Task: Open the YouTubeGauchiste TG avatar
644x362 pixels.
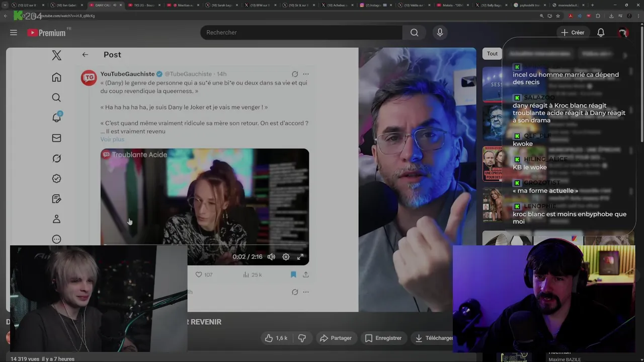Action: [89, 78]
